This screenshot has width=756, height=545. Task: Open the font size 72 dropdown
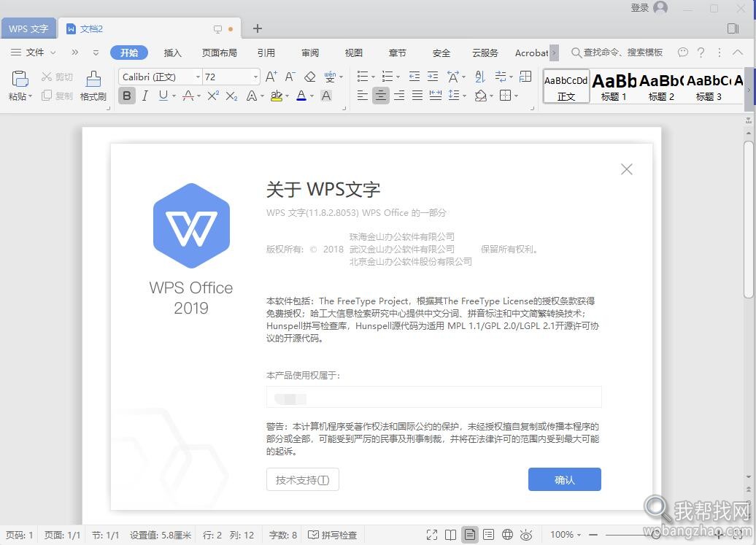(x=255, y=77)
